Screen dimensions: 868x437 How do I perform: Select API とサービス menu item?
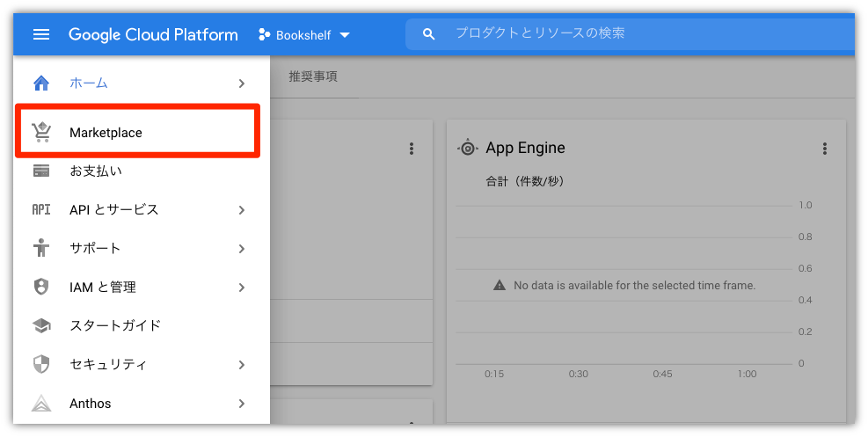point(142,209)
